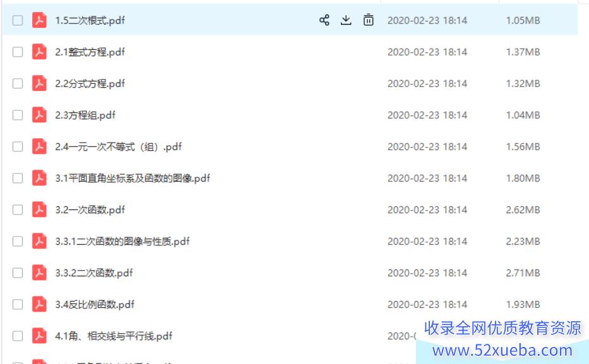This screenshot has height=364, width=589.
Task: Download the 1.5二次根式.pdf file
Action: tap(346, 20)
